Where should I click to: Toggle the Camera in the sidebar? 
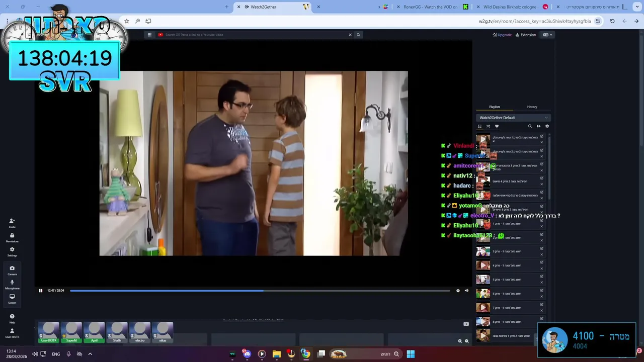click(12, 270)
